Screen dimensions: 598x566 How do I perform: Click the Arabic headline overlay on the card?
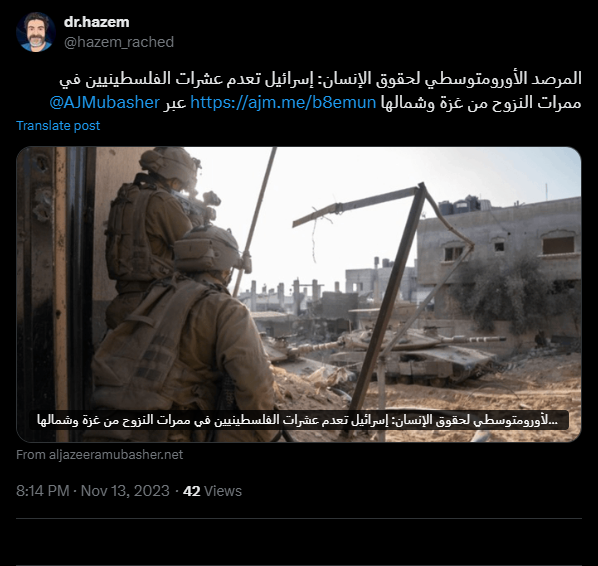coord(299,420)
